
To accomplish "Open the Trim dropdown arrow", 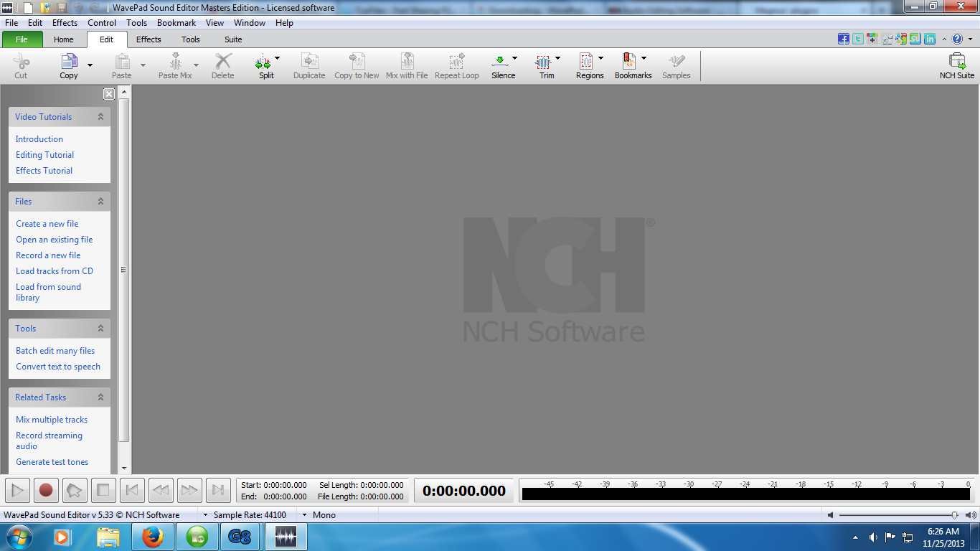I will pyautogui.click(x=557, y=58).
